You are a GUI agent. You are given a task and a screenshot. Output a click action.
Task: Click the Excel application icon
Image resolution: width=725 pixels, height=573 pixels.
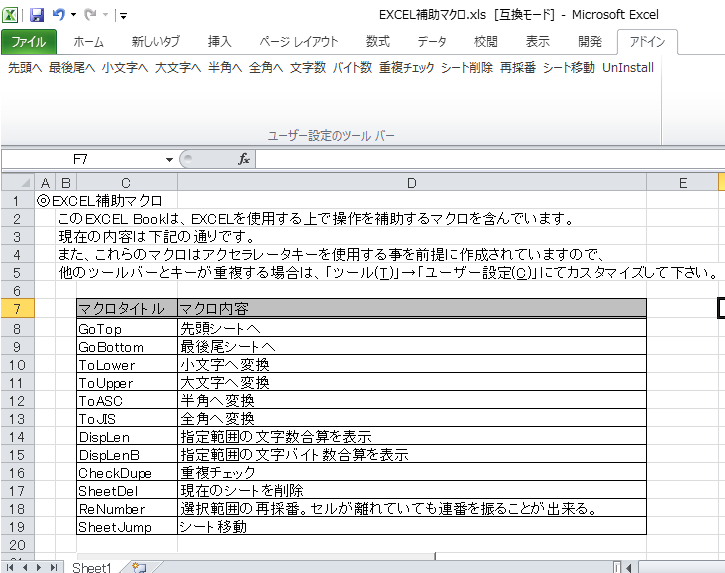[x=10, y=15]
